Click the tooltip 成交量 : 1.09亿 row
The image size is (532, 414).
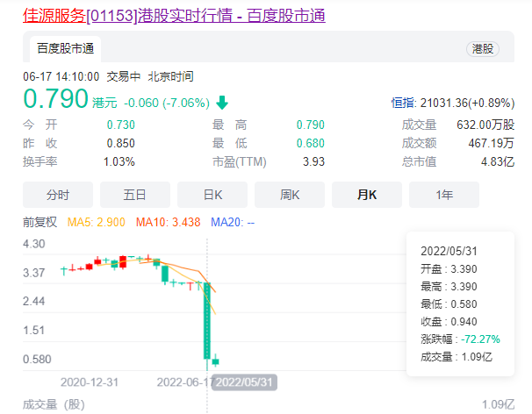pos(457,357)
